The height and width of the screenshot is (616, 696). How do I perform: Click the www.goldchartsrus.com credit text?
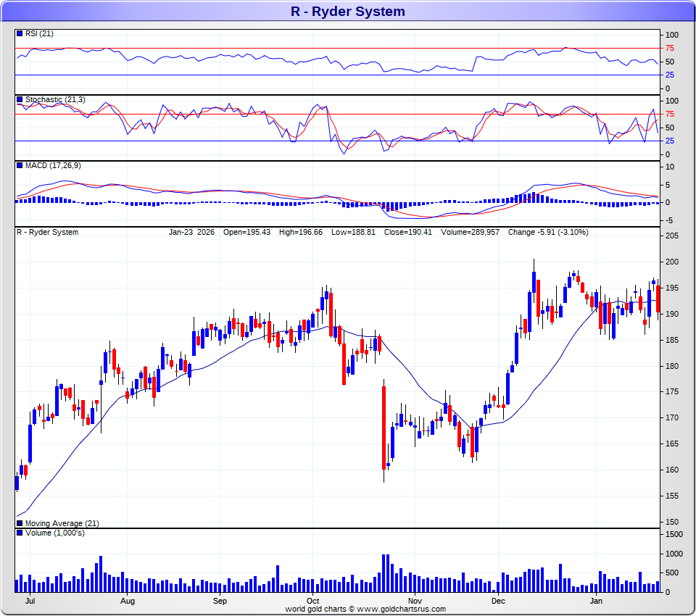click(401, 609)
